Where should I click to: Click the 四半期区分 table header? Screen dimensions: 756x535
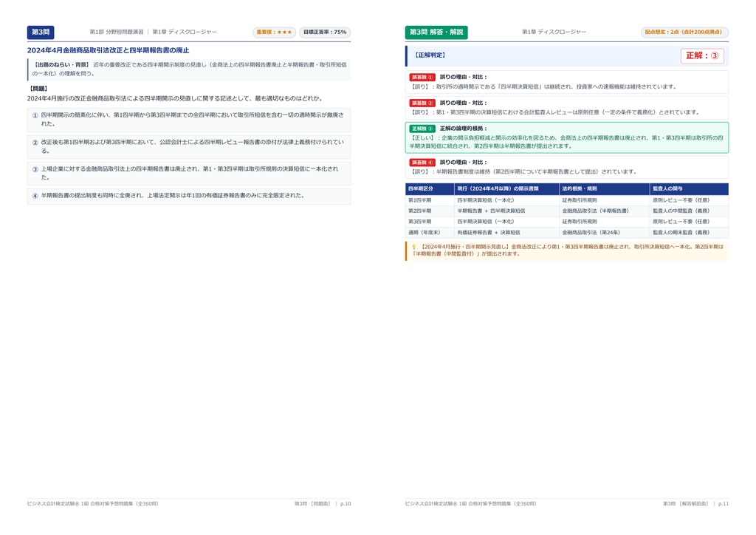point(430,188)
